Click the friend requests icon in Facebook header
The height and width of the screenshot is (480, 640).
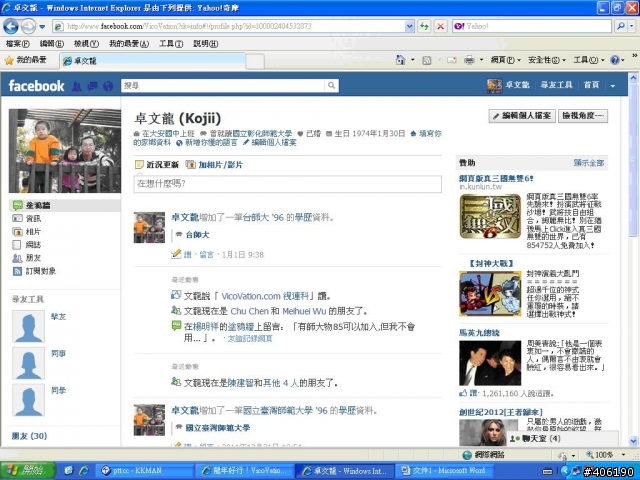(x=77, y=86)
